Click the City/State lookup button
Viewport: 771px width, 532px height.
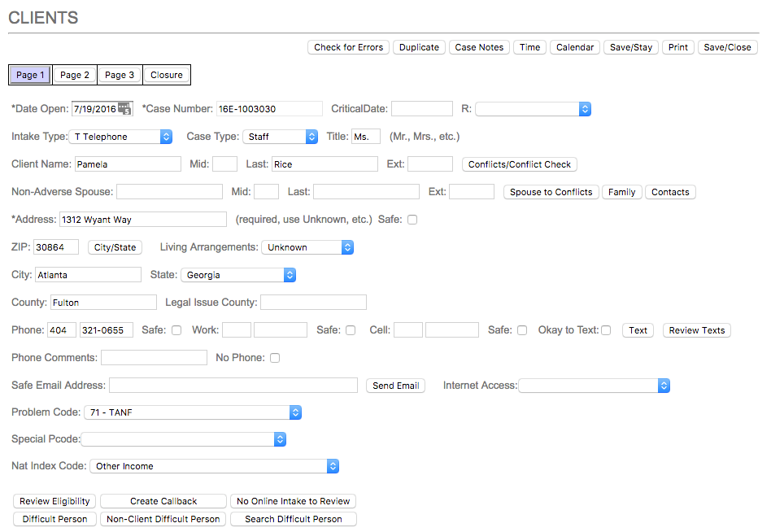[115, 247]
